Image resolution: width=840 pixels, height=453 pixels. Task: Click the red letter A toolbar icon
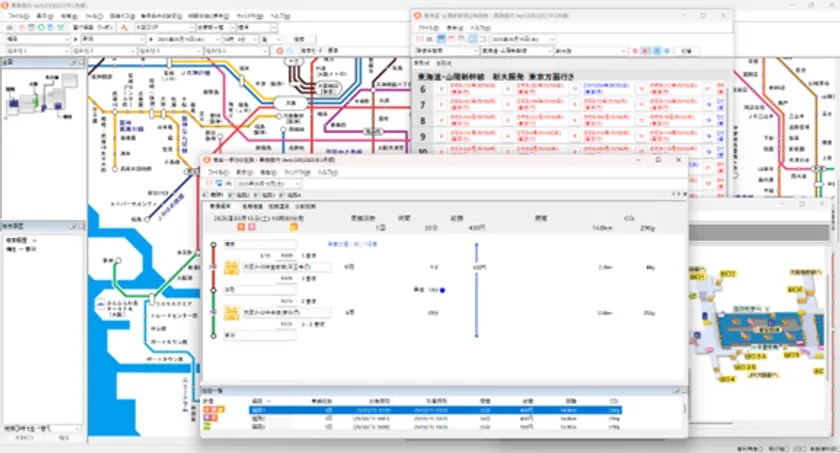(124, 28)
